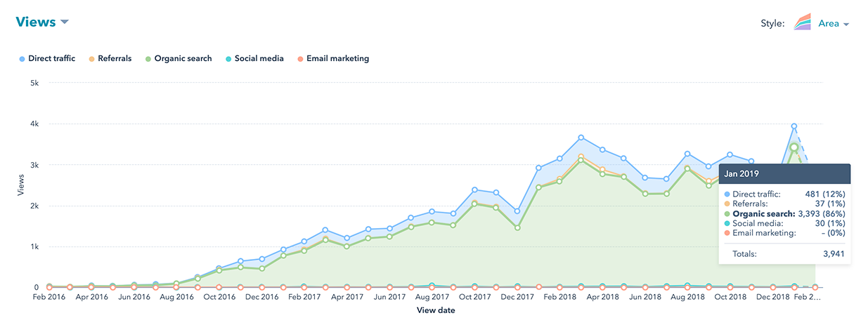
Task: Click the Dec 2018 x-axis label
Action: coord(772,298)
